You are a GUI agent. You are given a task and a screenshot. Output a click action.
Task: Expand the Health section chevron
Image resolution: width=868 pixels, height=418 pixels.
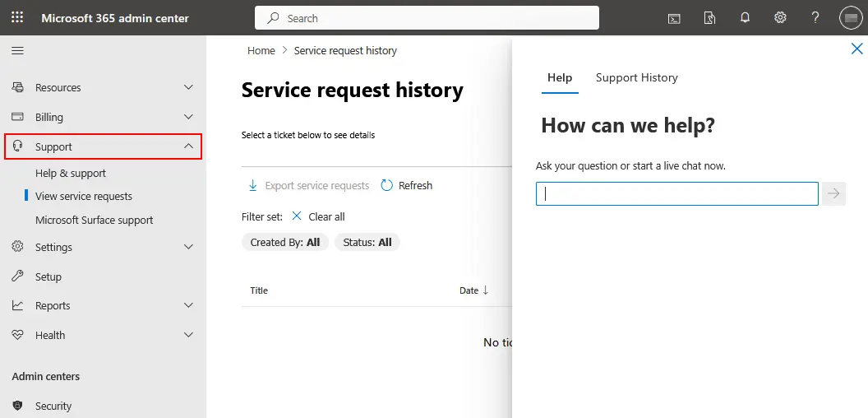pos(189,335)
